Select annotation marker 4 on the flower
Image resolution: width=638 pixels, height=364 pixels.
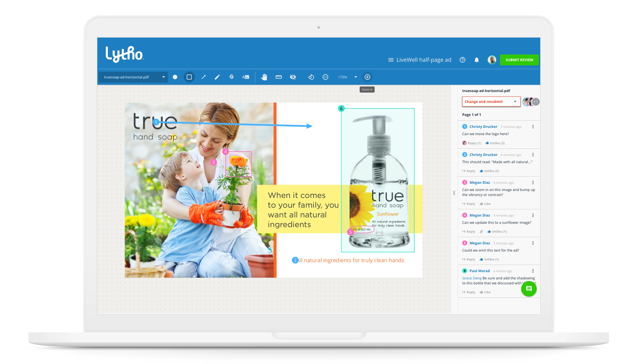click(225, 152)
